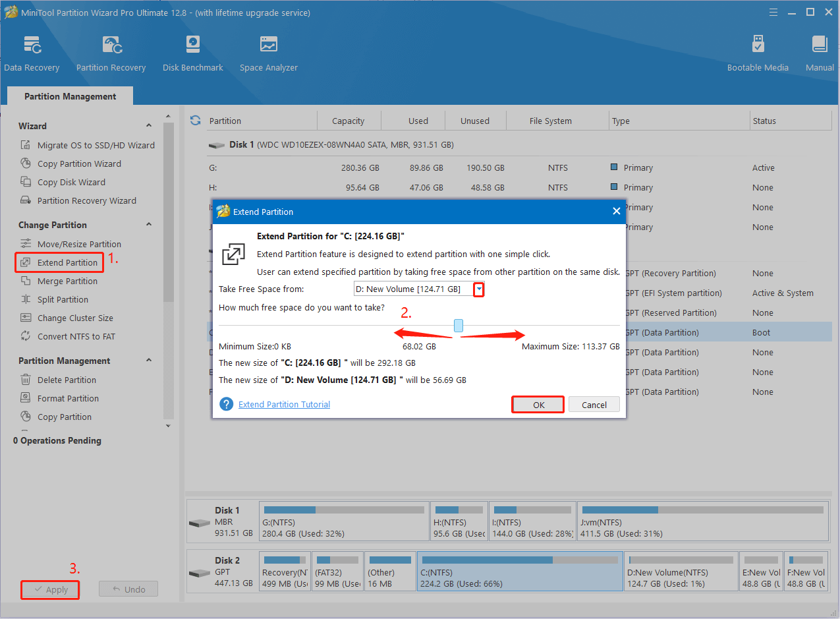Select the Partition Management tab
Screen dimensions: 840x619
pyautogui.click(x=70, y=96)
